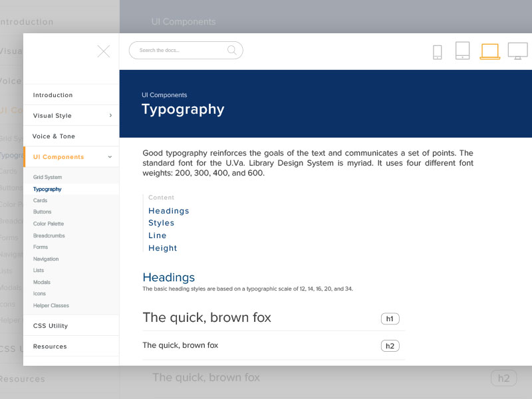Click the Typography page title
532x399 pixels.
coord(183,109)
